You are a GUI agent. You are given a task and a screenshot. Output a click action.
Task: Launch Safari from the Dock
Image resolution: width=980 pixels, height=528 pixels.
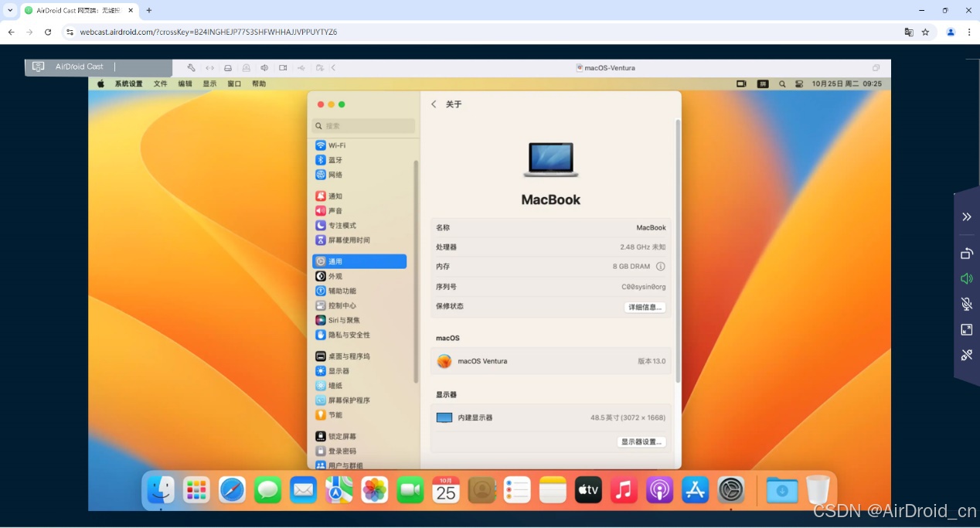[232, 489]
